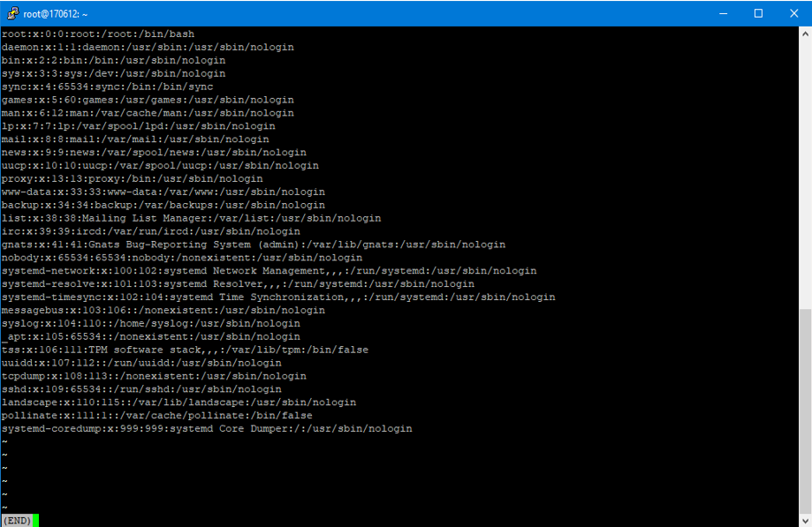
Task: Maximize the PuTTY terminal window
Action: (758, 13)
